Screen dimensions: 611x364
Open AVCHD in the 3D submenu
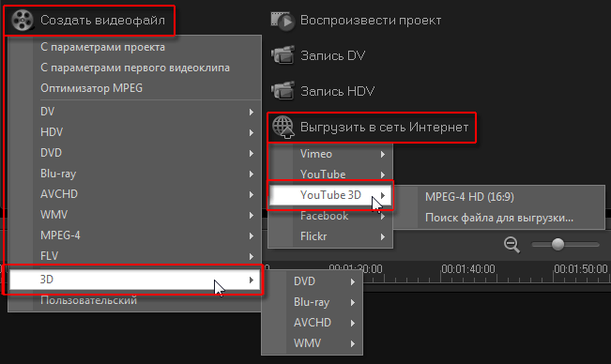point(313,323)
